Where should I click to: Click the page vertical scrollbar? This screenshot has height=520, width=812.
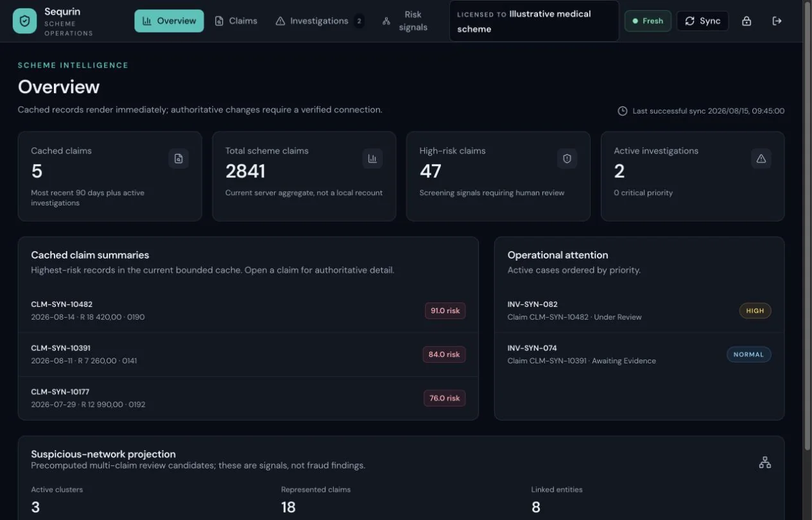[x=808, y=225]
